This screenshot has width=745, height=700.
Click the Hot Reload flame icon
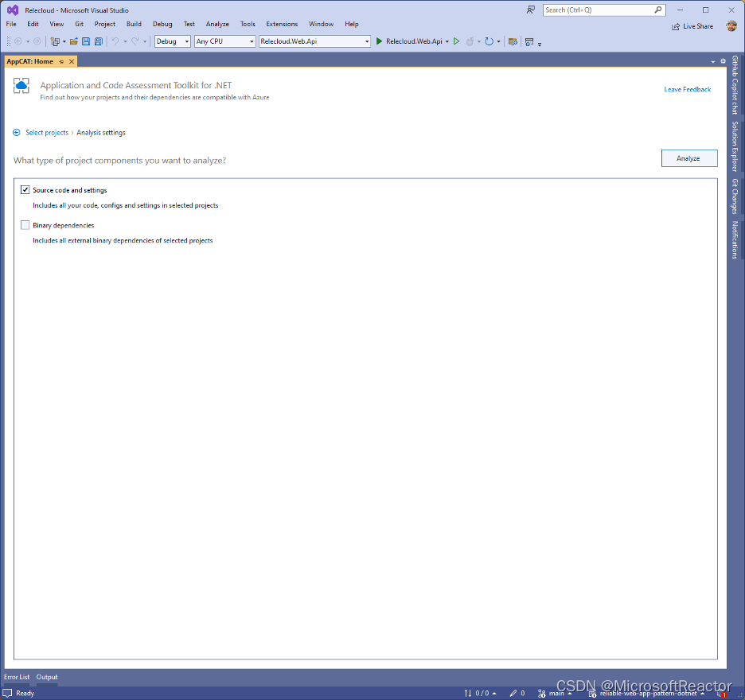470,41
